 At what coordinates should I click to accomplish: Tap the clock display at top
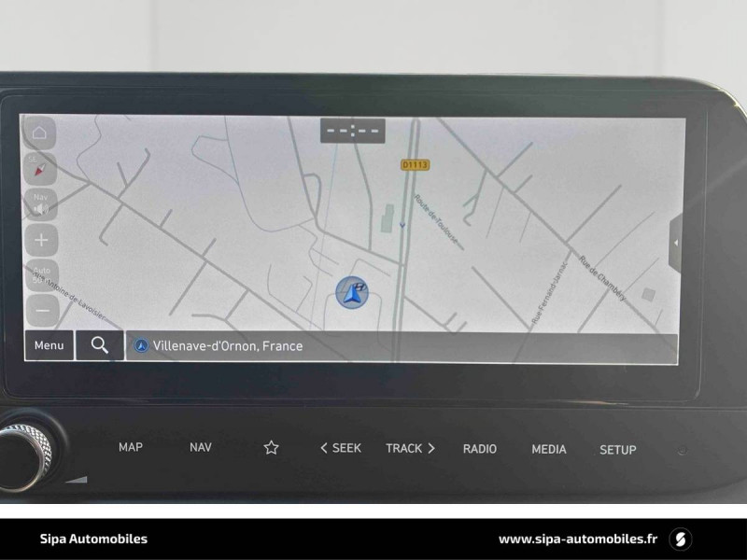pyautogui.click(x=352, y=131)
